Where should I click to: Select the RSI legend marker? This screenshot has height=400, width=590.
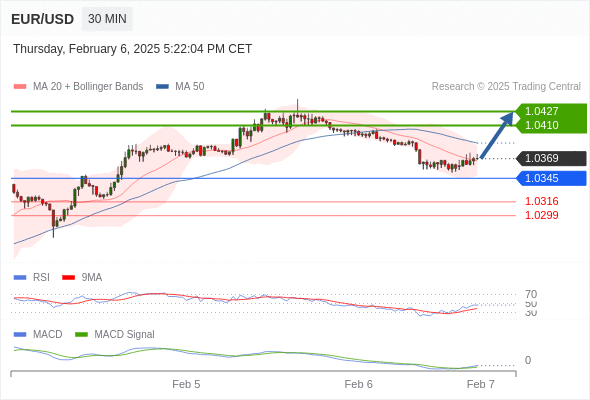point(20,278)
